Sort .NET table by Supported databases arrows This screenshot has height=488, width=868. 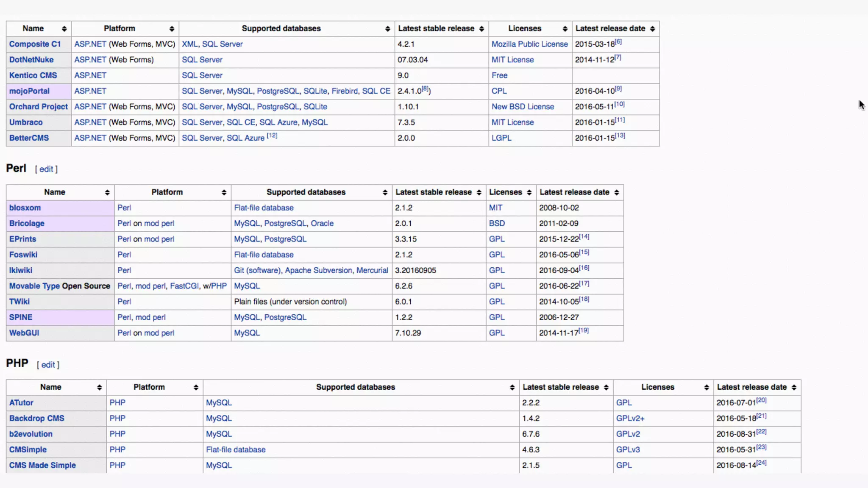pos(387,29)
